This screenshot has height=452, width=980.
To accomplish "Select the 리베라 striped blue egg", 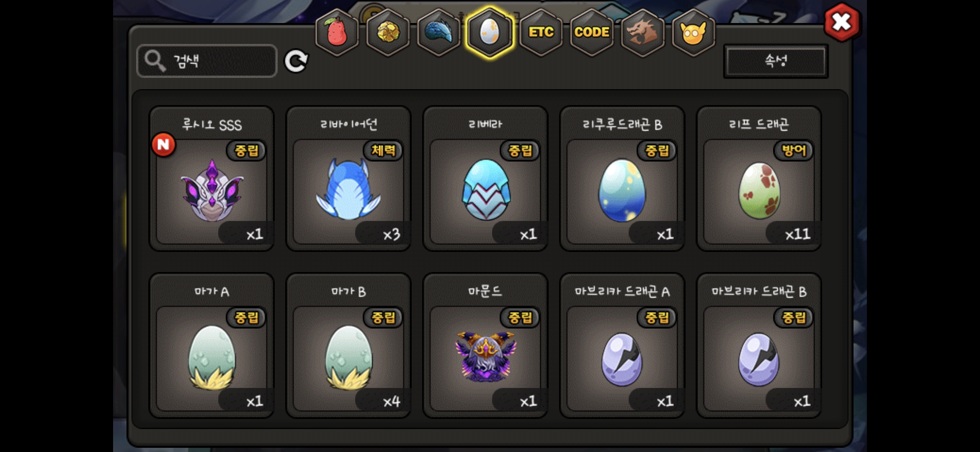I will pos(485,179).
